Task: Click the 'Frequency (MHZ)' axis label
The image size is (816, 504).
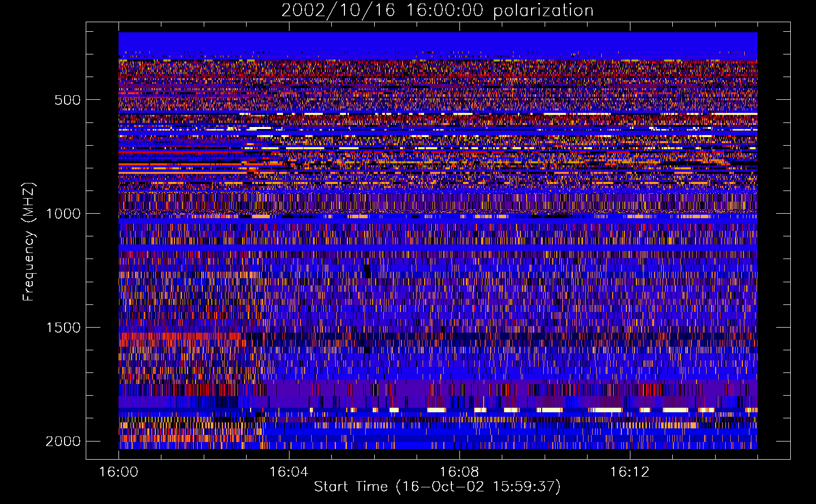Action: 29,242
